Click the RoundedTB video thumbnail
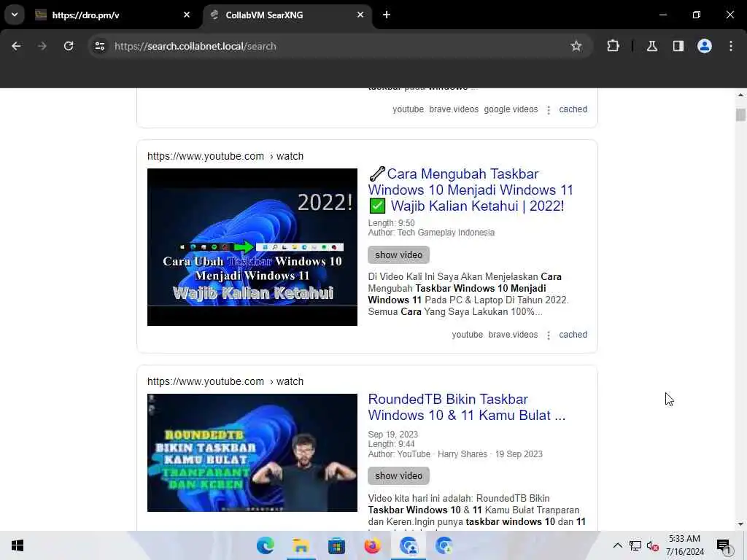This screenshot has width=747, height=560. [252, 453]
